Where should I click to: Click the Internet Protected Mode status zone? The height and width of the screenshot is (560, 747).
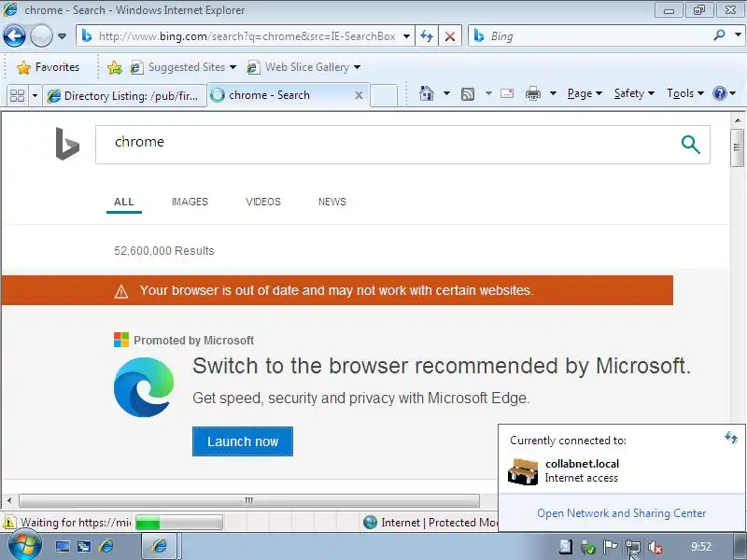(431, 523)
